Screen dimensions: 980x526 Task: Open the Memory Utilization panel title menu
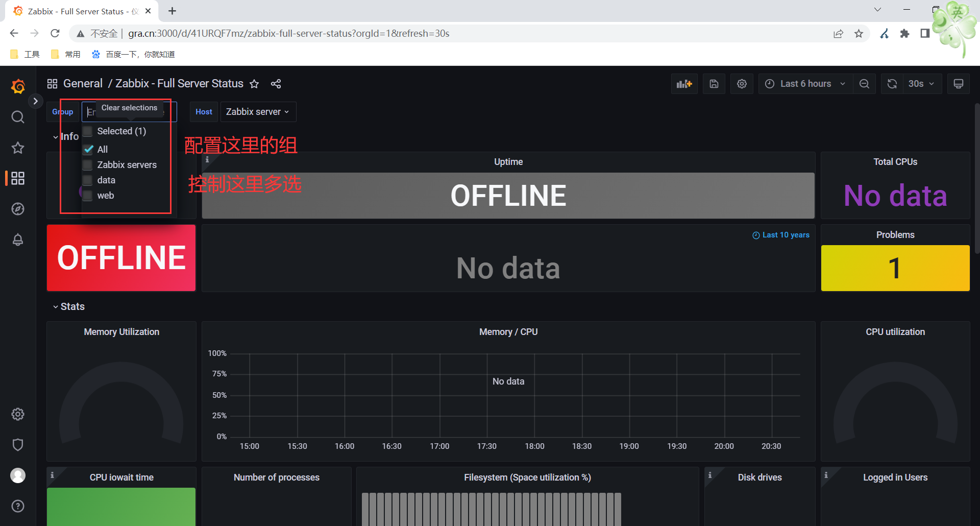tap(121, 332)
